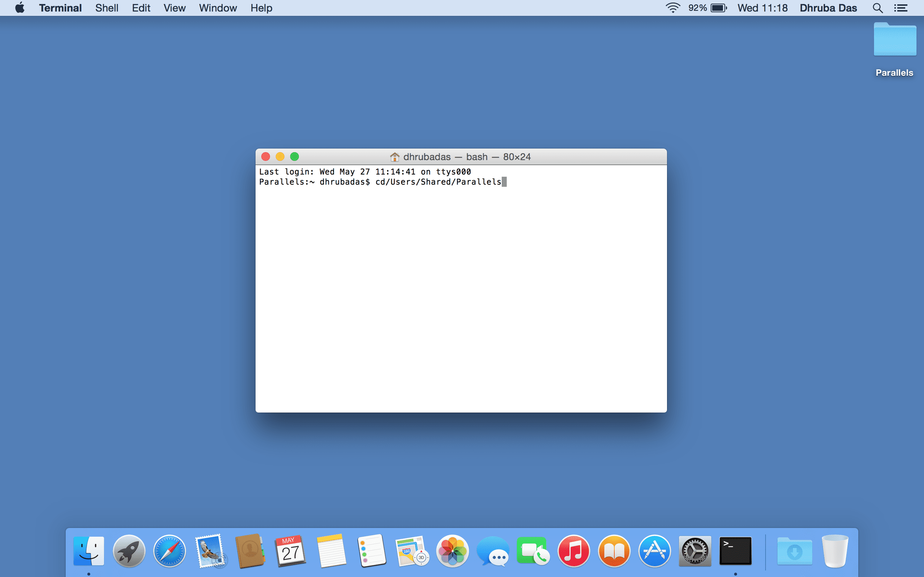Open the Wi-Fi status menu

[x=672, y=8]
